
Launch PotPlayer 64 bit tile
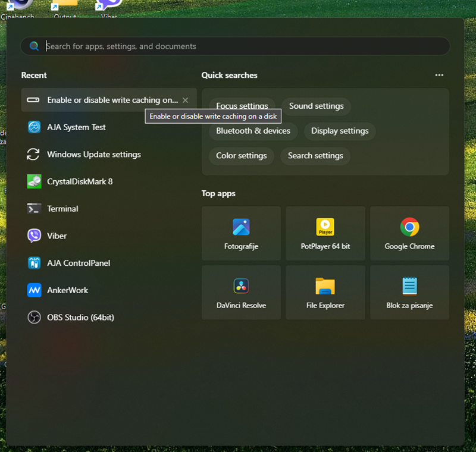tap(325, 233)
